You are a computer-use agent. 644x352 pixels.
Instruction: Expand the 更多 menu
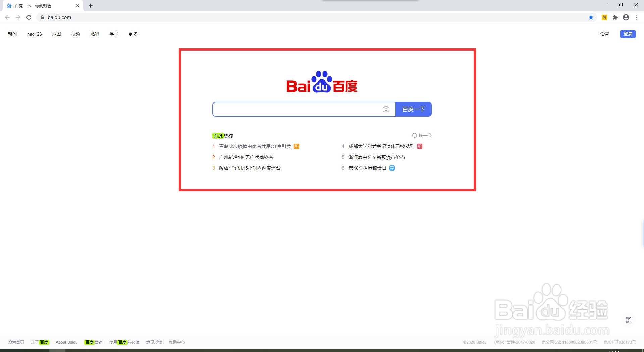point(133,34)
